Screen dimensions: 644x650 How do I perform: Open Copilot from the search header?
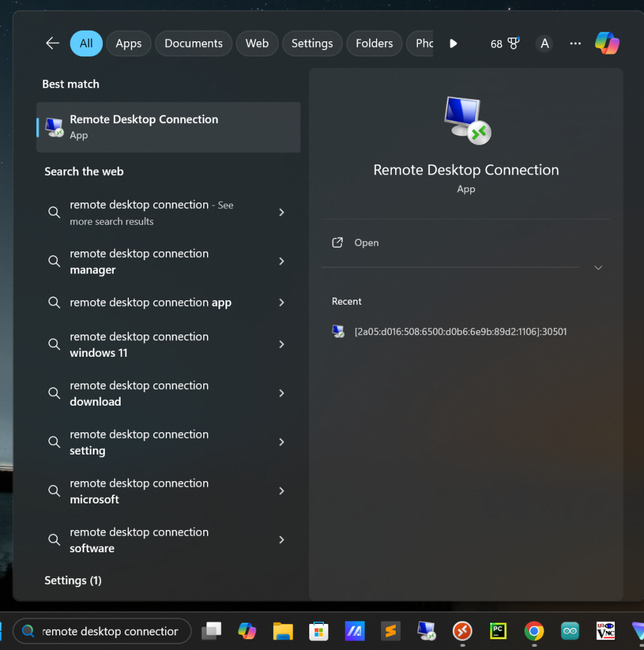click(x=607, y=43)
